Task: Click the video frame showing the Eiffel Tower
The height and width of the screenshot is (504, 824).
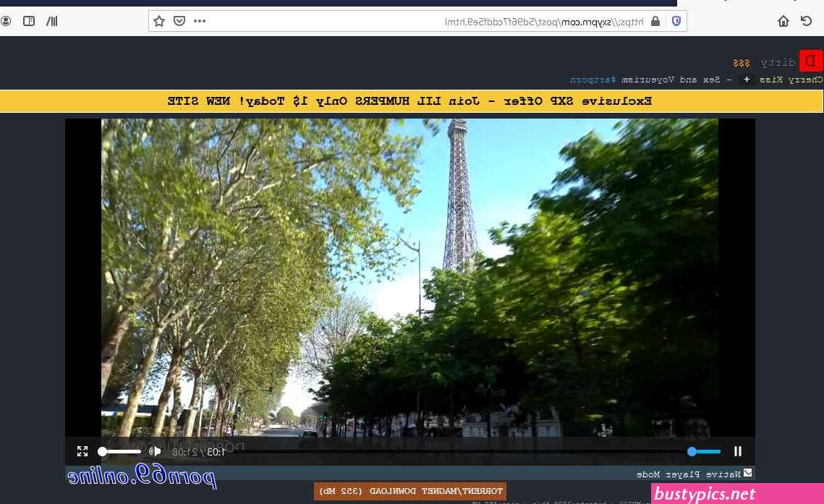Action: [410, 277]
